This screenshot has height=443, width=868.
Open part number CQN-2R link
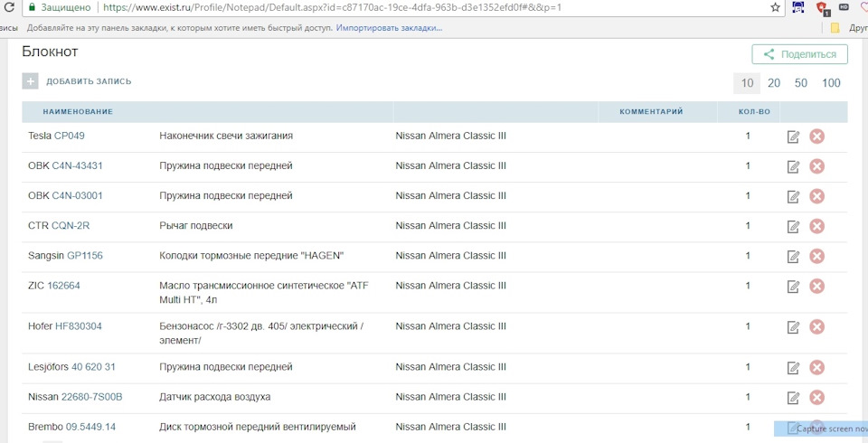[x=71, y=225]
